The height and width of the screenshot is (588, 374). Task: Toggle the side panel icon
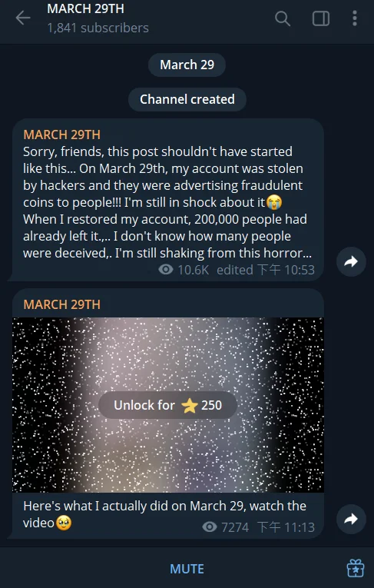click(321, 18)
